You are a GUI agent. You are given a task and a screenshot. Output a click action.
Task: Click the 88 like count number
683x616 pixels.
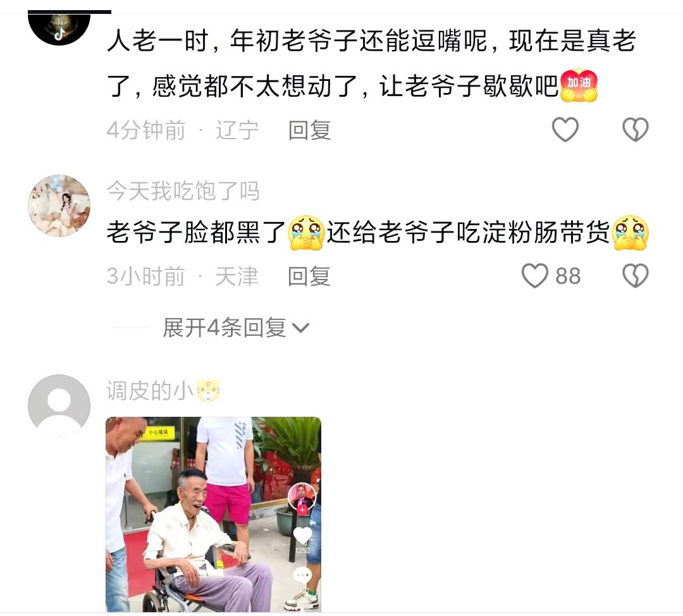568,276
